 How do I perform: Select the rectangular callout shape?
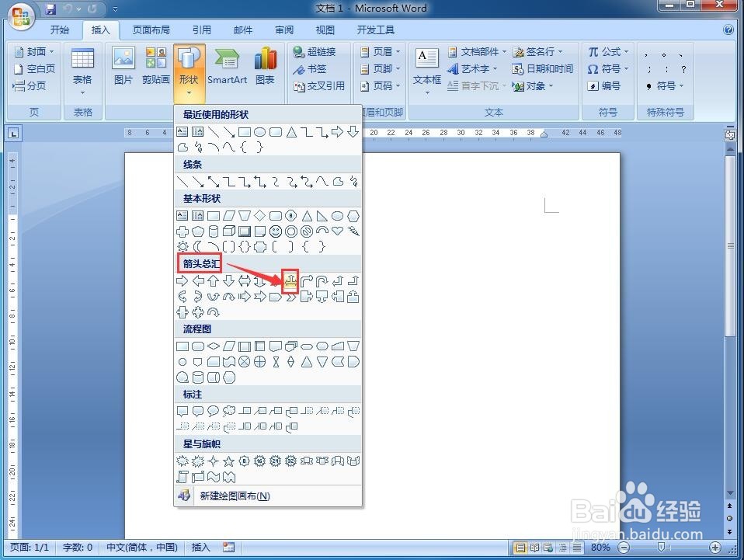(183, 411)
